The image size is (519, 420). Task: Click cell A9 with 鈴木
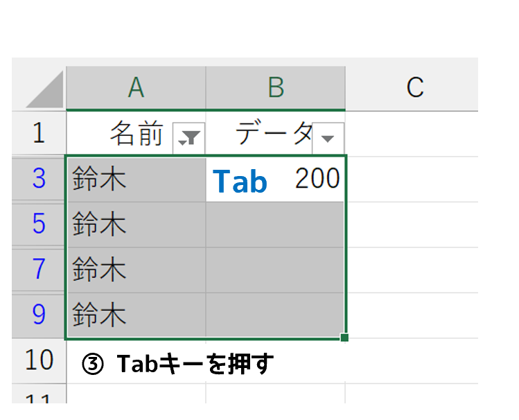136,315
